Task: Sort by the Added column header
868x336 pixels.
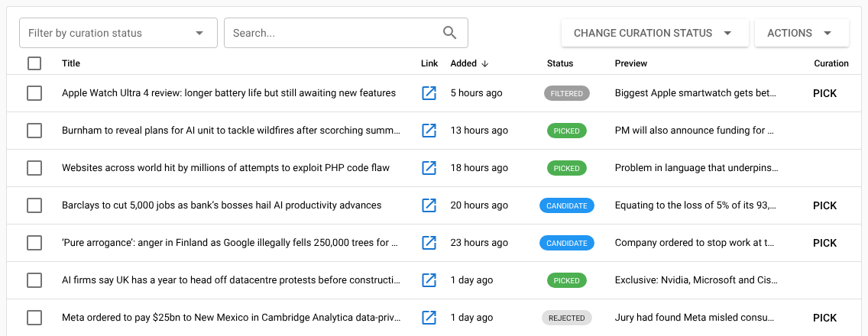Action: [x=463, y=63]
